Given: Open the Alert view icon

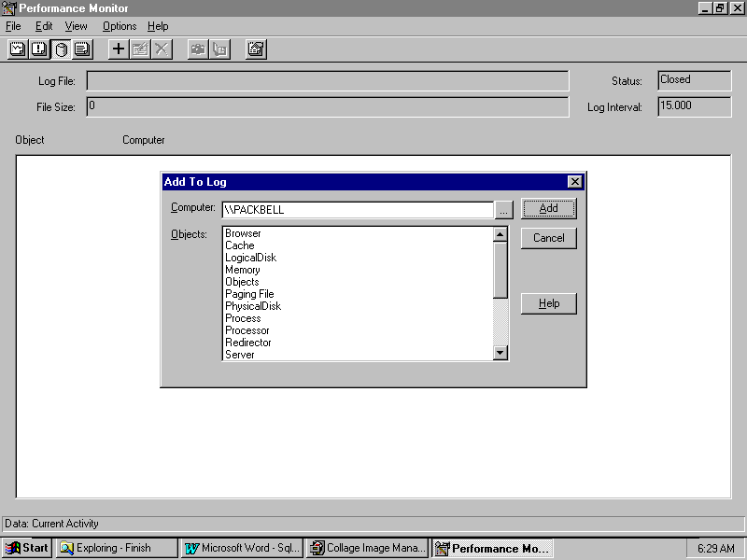Looking at the screenshot, I should 39,49.
